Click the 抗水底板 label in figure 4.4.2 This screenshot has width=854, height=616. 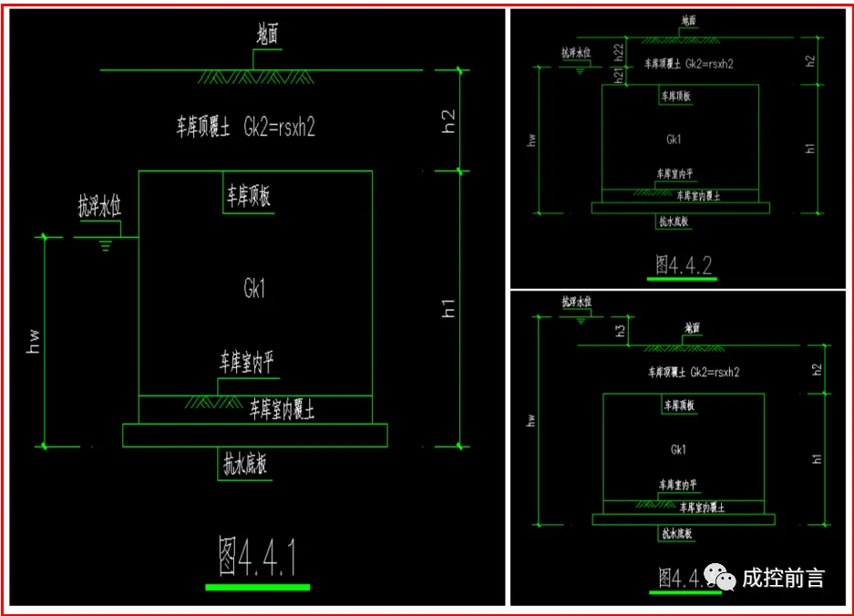674,221
